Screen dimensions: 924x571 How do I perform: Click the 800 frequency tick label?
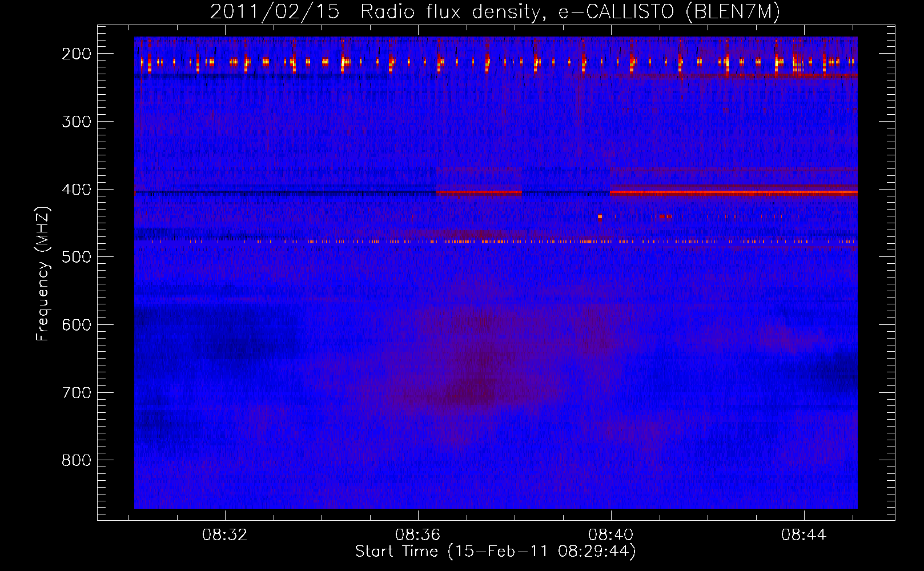coord(76,460)
